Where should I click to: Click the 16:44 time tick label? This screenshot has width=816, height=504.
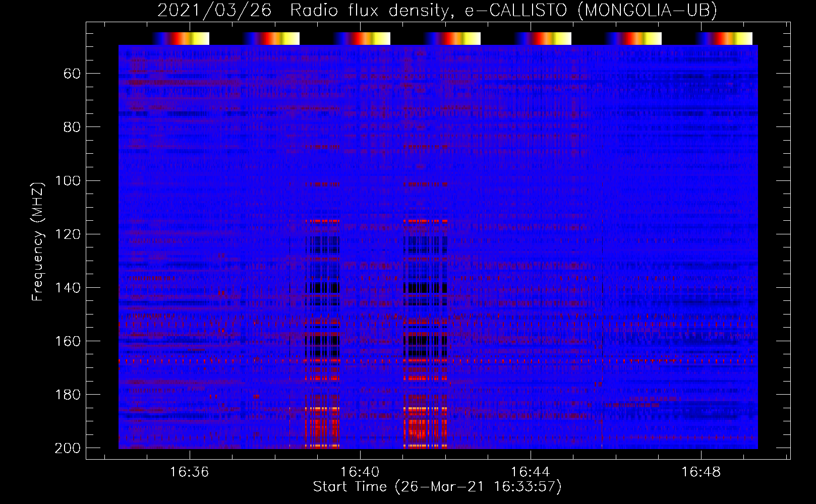531,472
